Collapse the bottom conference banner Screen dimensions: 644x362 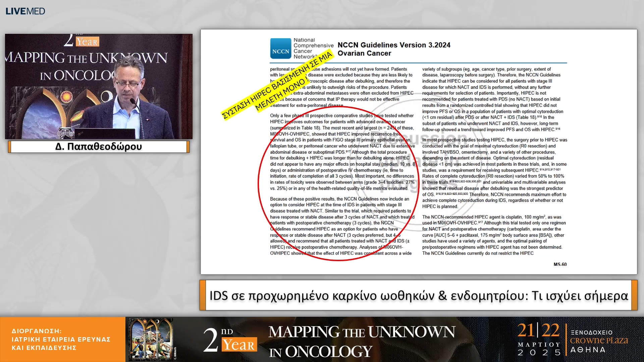(322, 339)
